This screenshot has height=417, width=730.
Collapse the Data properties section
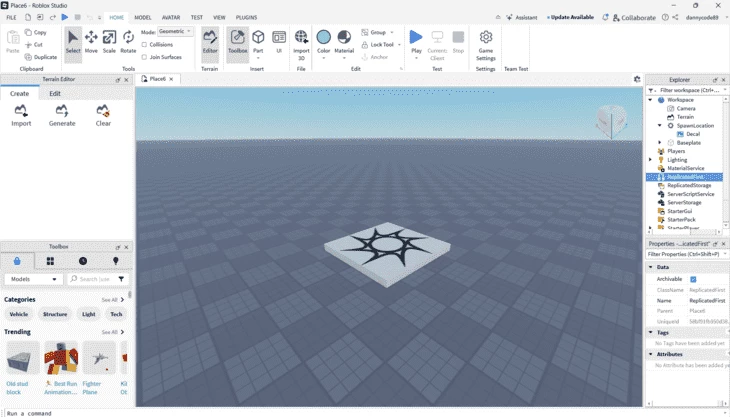[x=650, y=267]
